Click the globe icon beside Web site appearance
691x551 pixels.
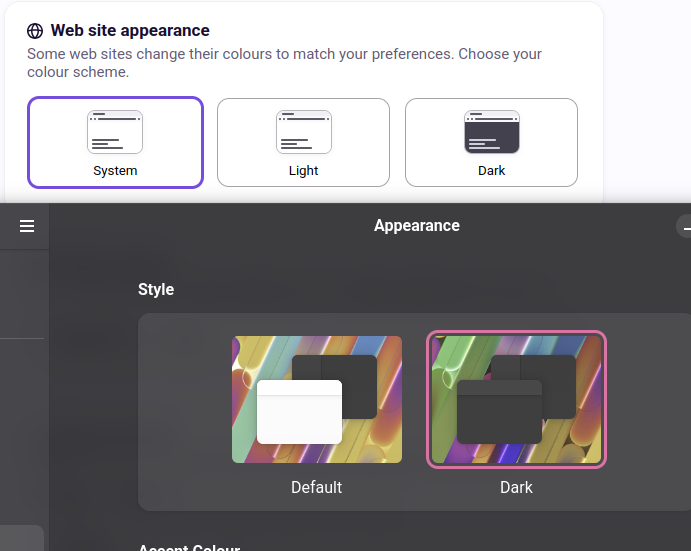click(35, 31)
